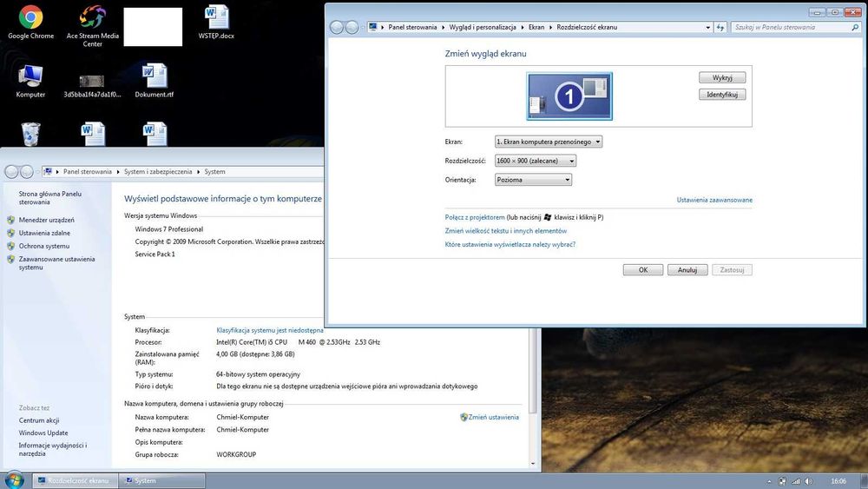
Task: Click the Identyfikuj button
Action: (722, 94)
